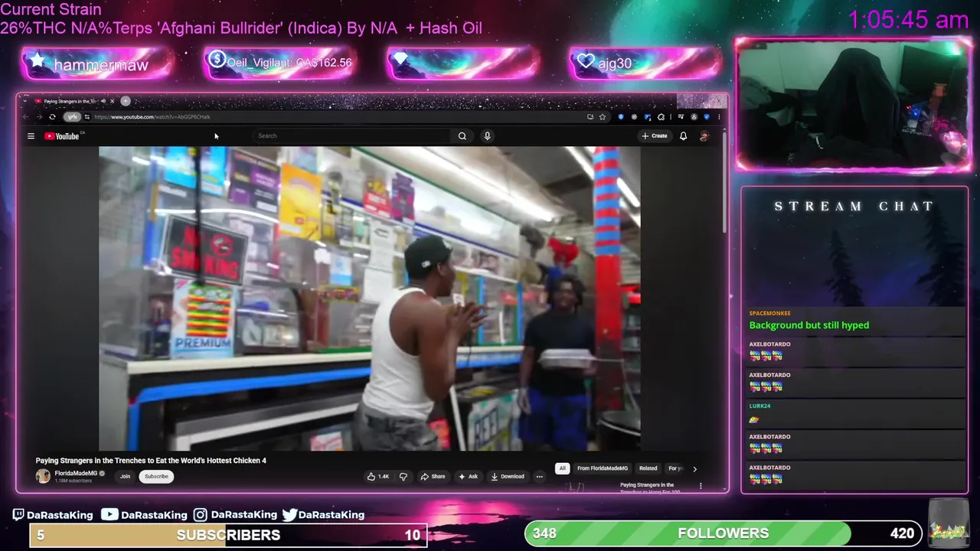Reload the page in the browser
This screenshot has width=980, height=551.
52,117
